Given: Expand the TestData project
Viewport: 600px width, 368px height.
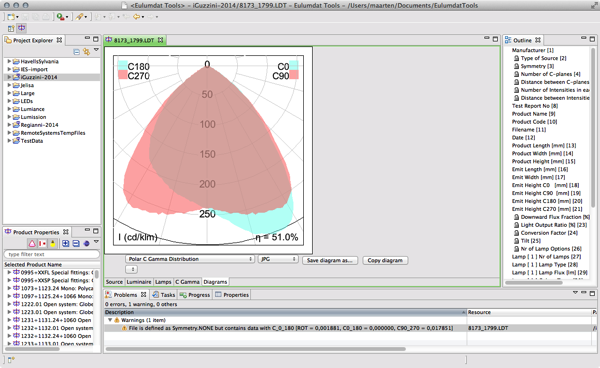Looking at the screenshot, I should coord(9,140).
